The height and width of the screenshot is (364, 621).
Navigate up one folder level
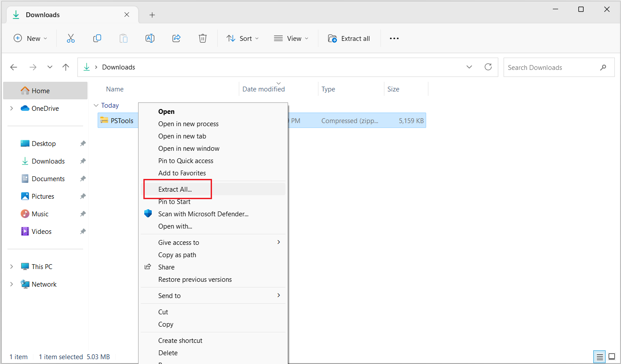point(66,67)
